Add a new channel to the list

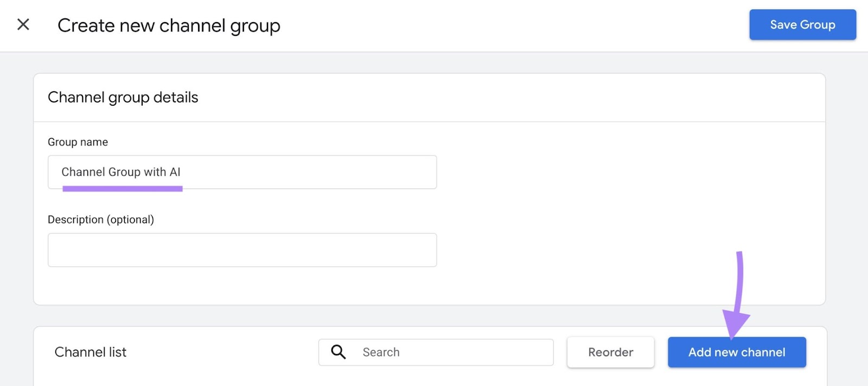pos(736,352)
